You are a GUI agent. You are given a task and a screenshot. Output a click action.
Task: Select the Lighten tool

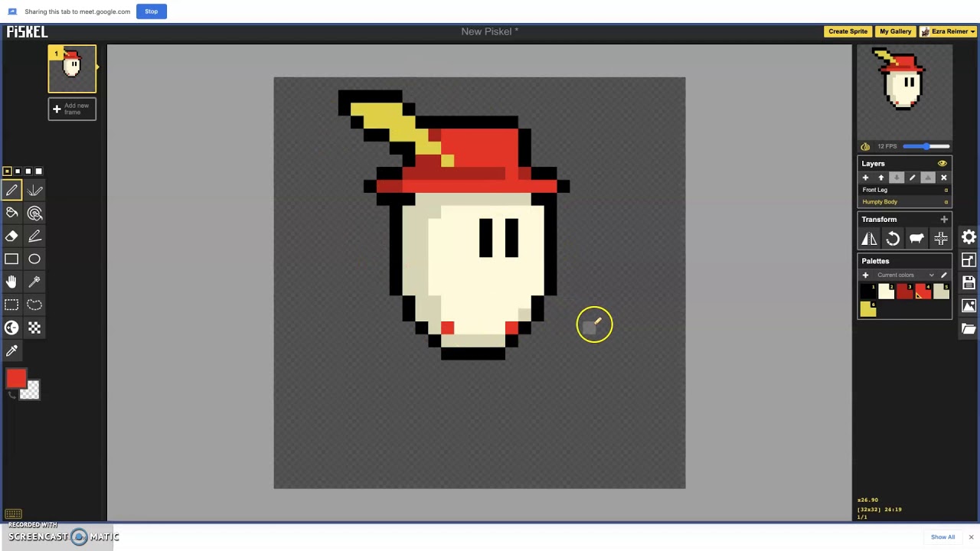pyautogui.click(x=11, y=328)
